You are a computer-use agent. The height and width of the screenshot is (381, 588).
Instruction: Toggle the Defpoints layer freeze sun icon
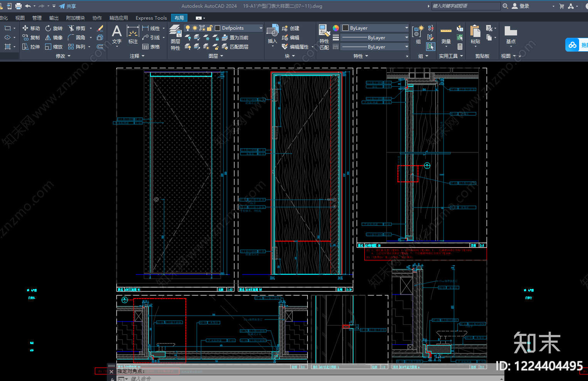(x=195, y=28)
